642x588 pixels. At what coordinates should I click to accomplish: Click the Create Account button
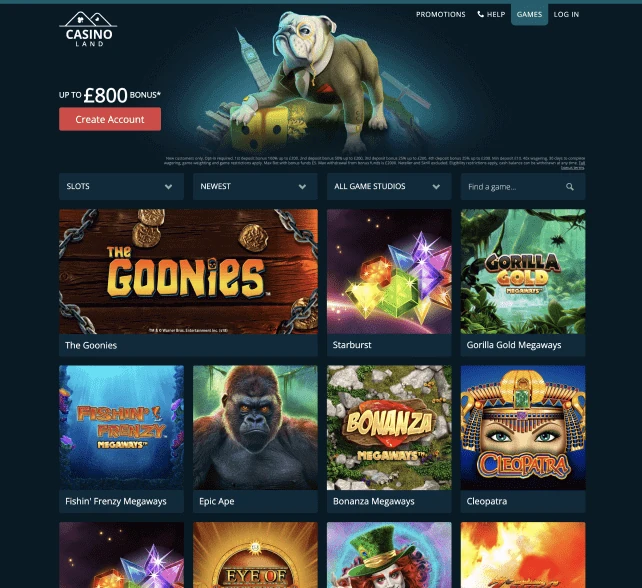pyautogui.click(x=110, y=119)
